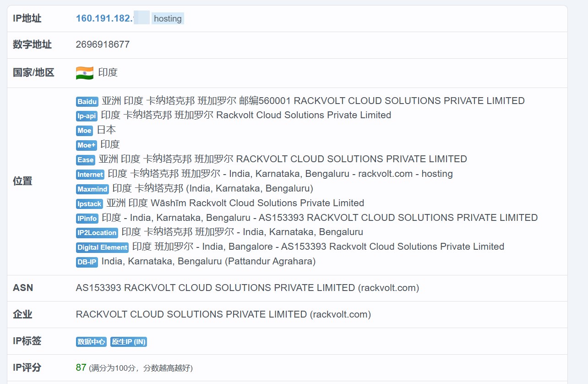588x384 pixels.
Task: Click the Ease location result text
Action: [x=283, y=159]
